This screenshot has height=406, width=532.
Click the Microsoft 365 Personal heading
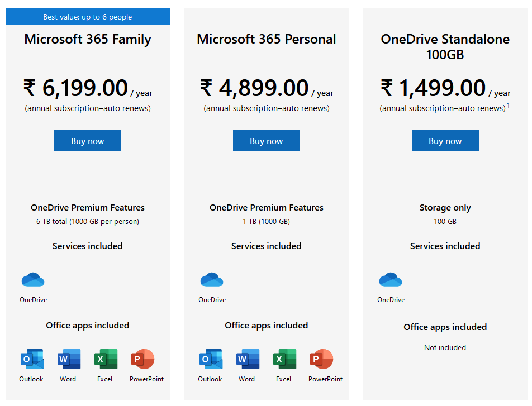point(267,39)
